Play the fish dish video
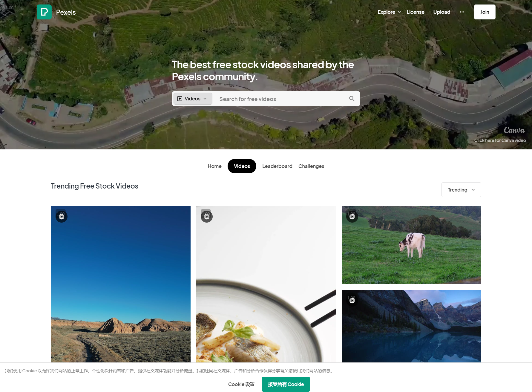The image size is (532, 392). (x=207, y=217)
